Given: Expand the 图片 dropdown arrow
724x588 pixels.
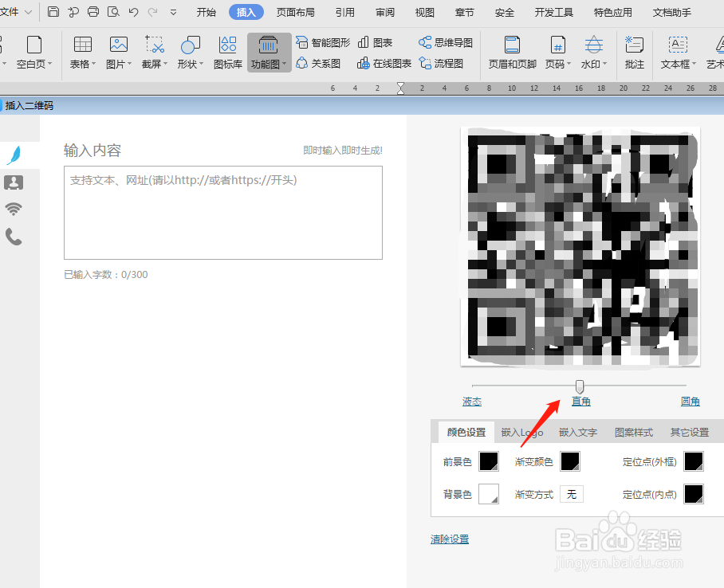Looking at the screenshot, I should pos(130,65).
